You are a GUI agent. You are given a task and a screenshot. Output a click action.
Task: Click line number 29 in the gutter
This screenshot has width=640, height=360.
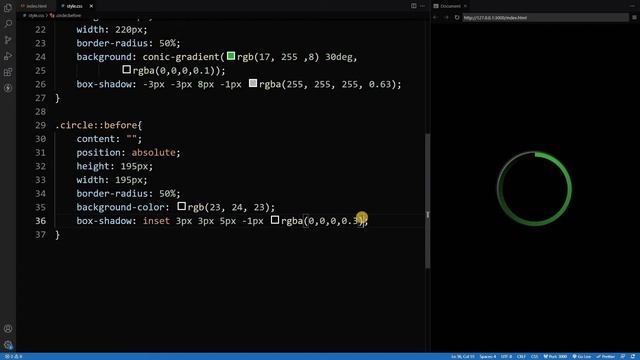click(x=40, y=125)
